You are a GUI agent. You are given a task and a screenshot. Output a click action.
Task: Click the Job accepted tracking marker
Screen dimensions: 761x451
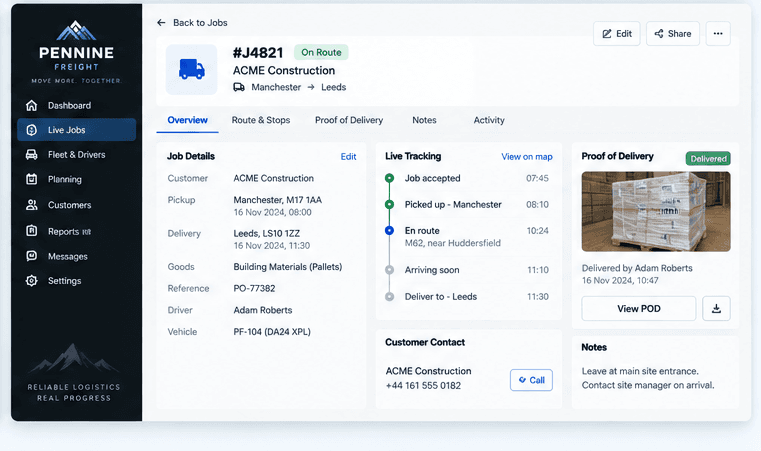click(389, 178)
